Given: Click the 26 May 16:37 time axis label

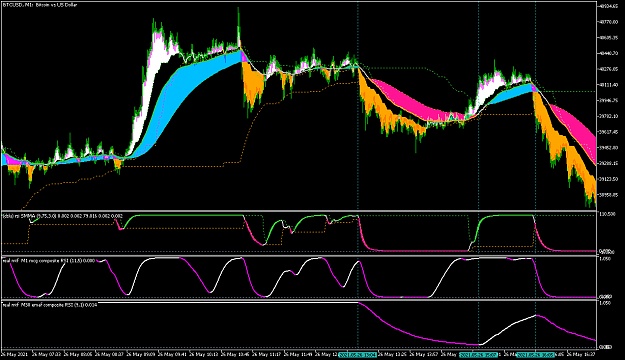Looking at the screenshot, I should [x=582, y=354].
